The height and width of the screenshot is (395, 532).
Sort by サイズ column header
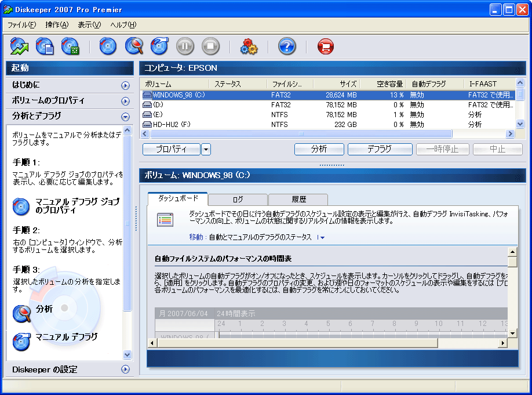tap(337, 84)
